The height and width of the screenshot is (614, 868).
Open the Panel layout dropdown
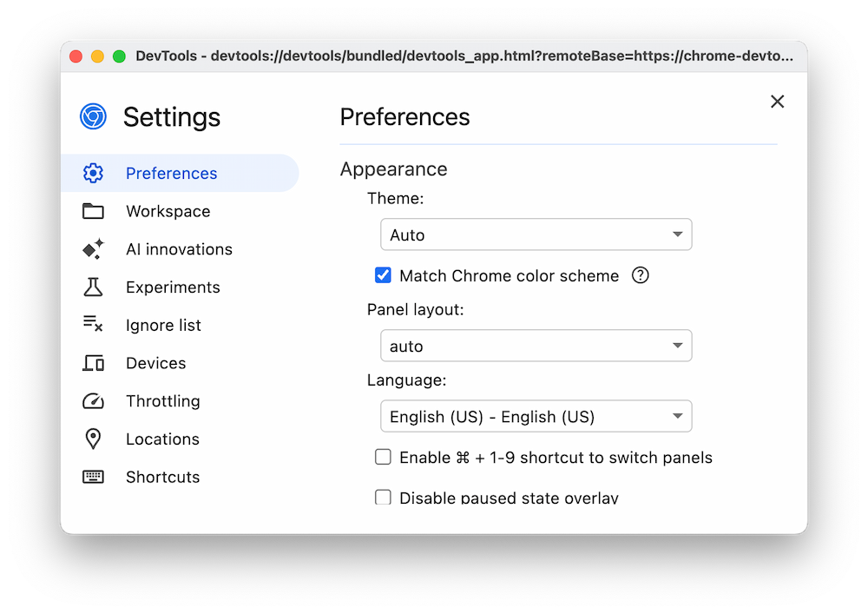coord(536,346)
